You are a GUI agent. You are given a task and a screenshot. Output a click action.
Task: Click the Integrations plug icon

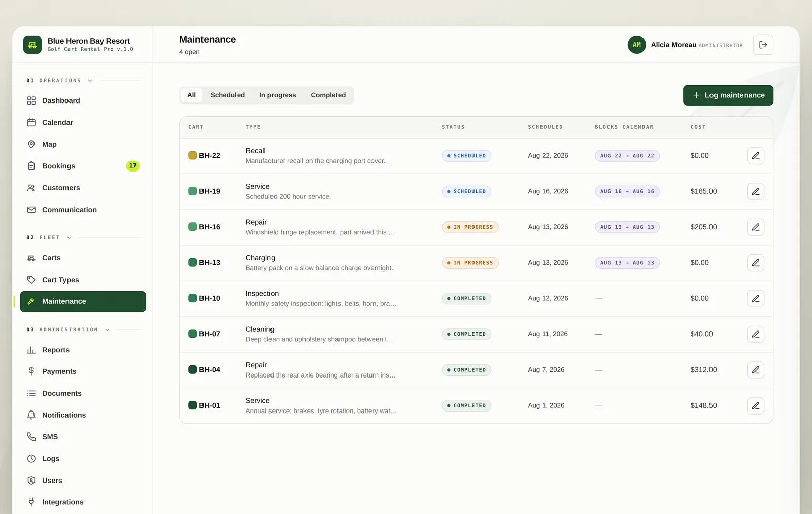[31, 502]
